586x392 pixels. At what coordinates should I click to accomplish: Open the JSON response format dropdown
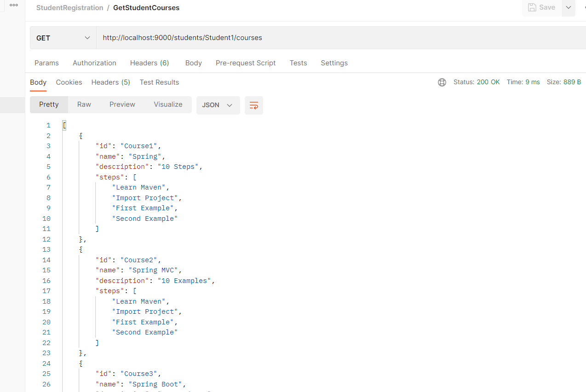[218, 105]
